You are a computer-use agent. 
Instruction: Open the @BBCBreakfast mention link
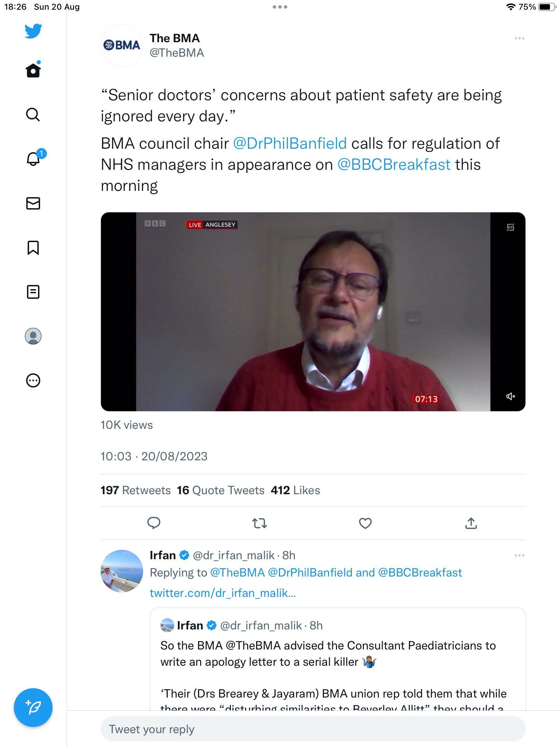coord(394,165)
